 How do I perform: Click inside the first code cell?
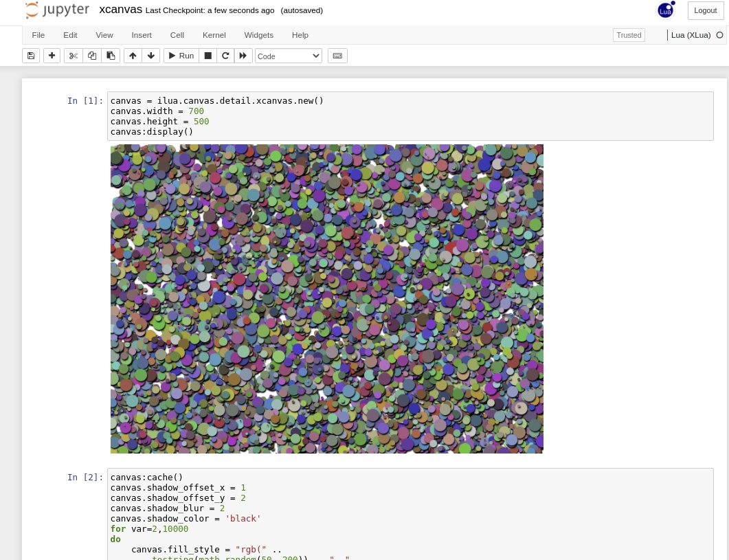[x=410, y=116]
